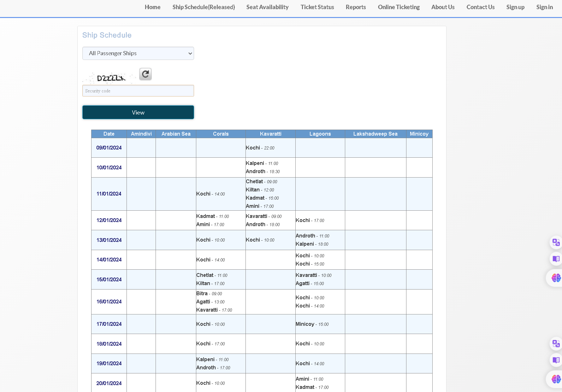This screenshot has height=392, width=562.
Task: Click the Ship Schedule heading
Action: coord(107,35)
